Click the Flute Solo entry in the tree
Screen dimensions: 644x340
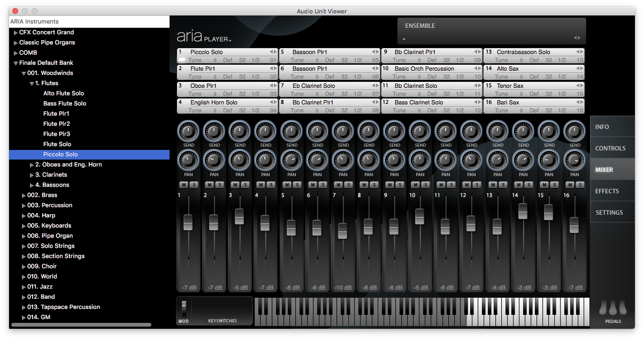57,144
